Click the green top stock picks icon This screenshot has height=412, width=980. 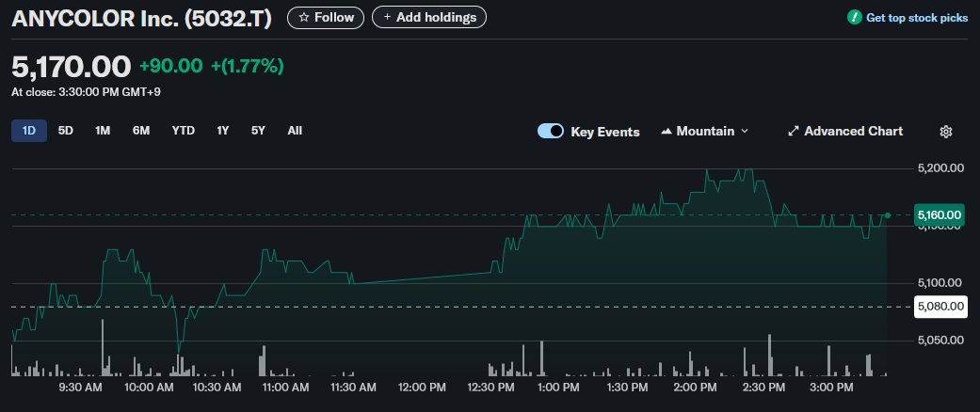tap(854, 18)
